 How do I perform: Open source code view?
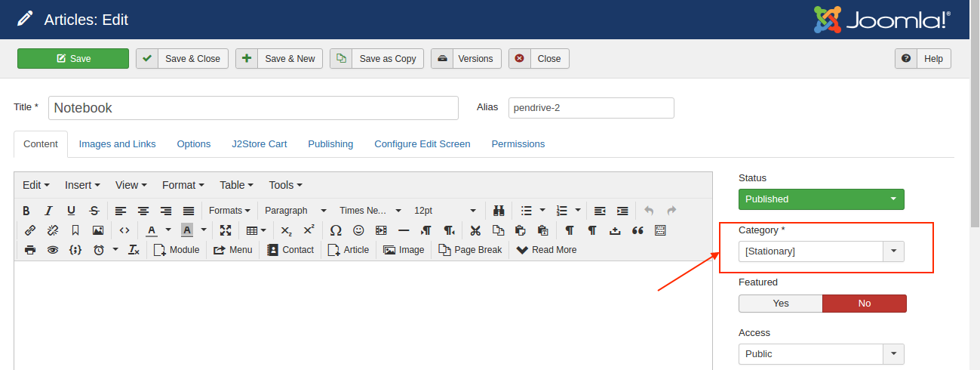click(124, 230)
